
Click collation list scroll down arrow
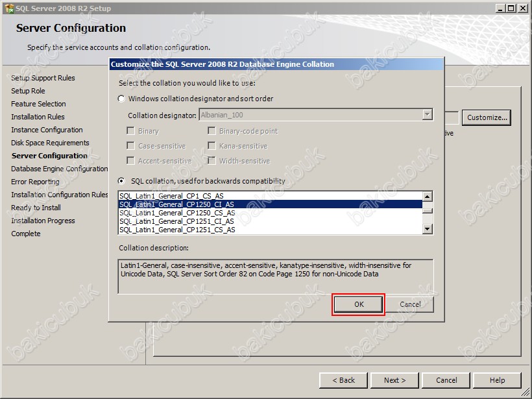(x=428, y=229)
